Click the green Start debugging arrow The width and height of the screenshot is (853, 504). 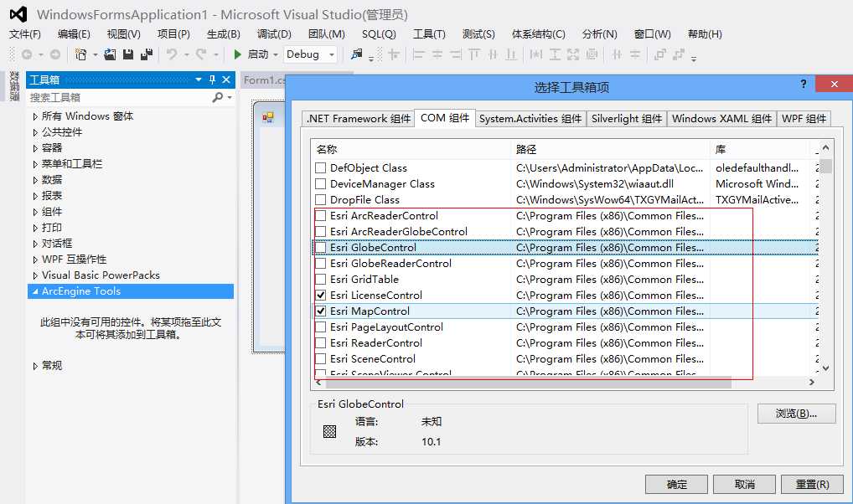tap(237, 54)
